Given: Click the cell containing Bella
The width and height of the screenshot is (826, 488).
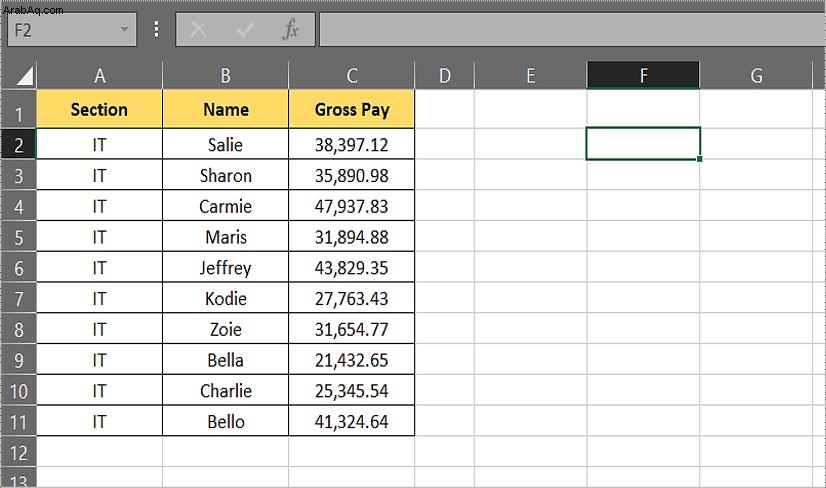Looking at the screenshot, I should click(x=225, y=360).
